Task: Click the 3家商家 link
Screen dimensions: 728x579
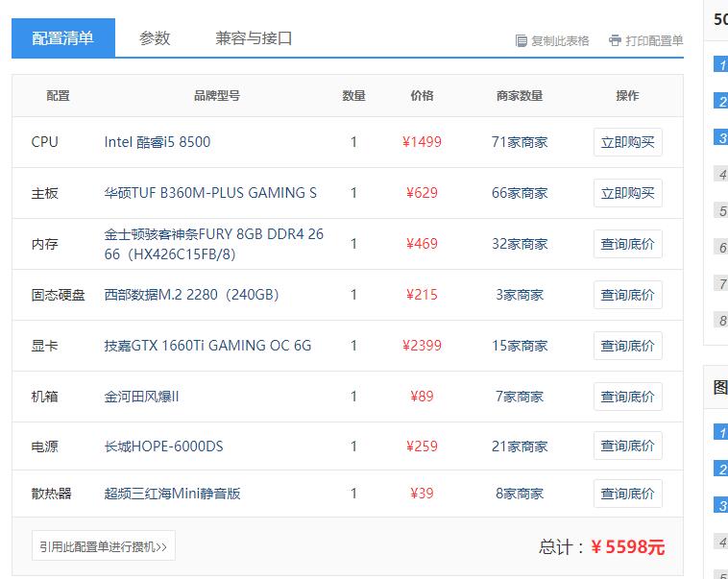Action: click(520, 295)
